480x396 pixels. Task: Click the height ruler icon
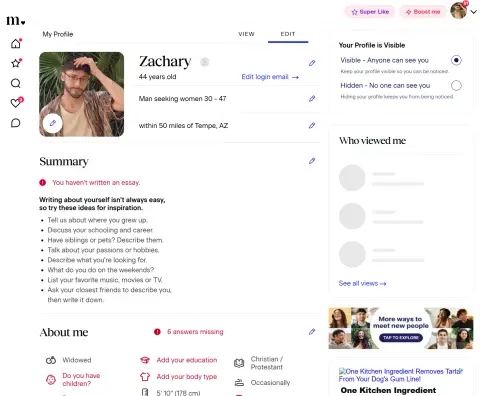pyautogui.click(x=145, y=392)
